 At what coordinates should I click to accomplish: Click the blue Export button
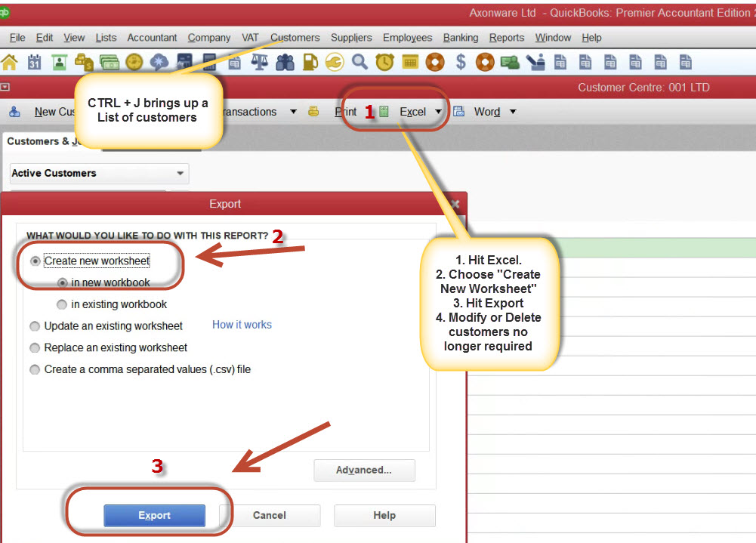click(x=154, y=516)
